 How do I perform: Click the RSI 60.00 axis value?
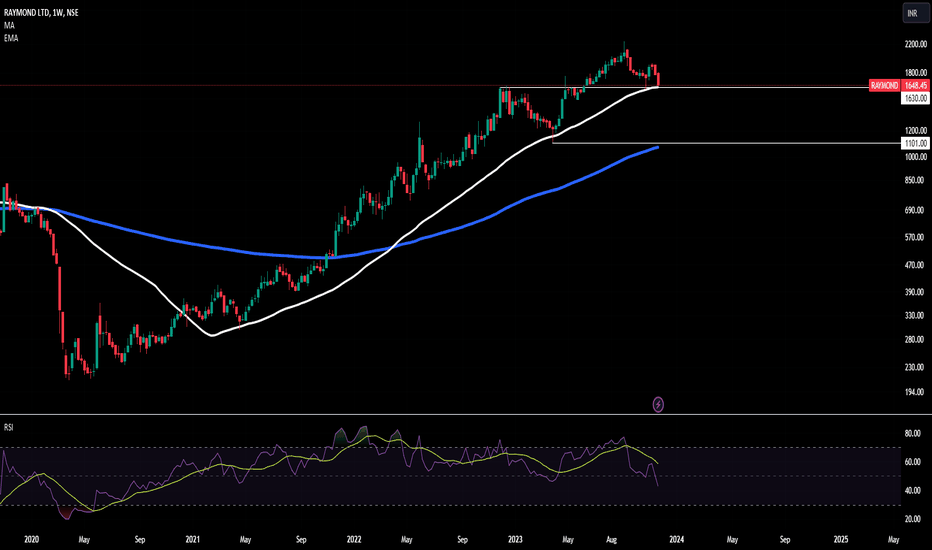912,462
